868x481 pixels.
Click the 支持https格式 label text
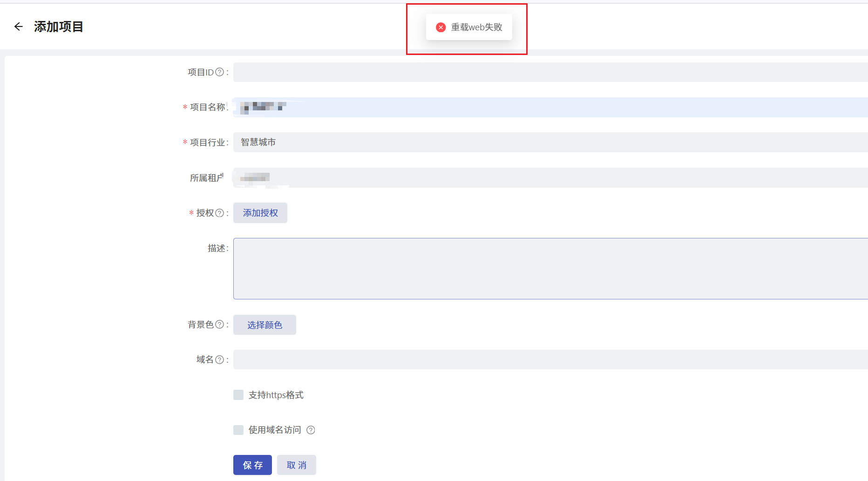pyautogui.click(x=276, y=395)
